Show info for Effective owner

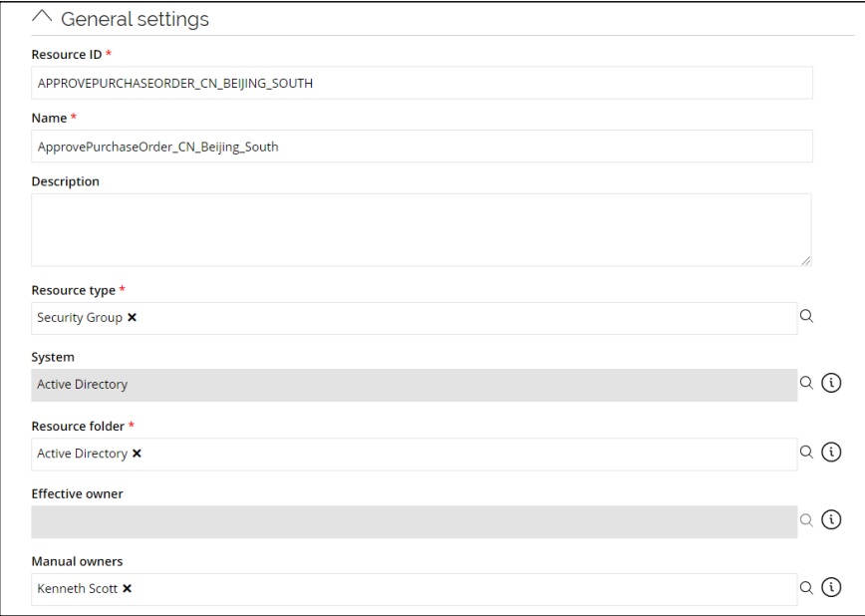point(831,519)
